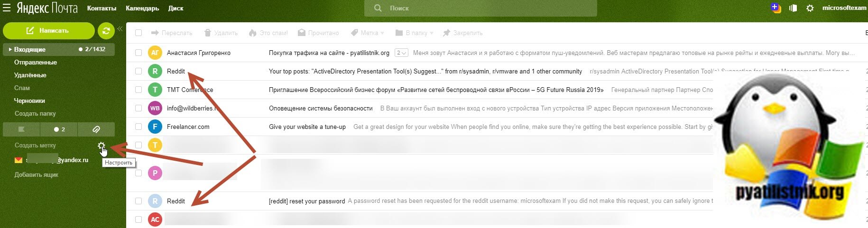868x228 pixels.
Task: Open the settings gear in top bar
Action: point(810,8)
